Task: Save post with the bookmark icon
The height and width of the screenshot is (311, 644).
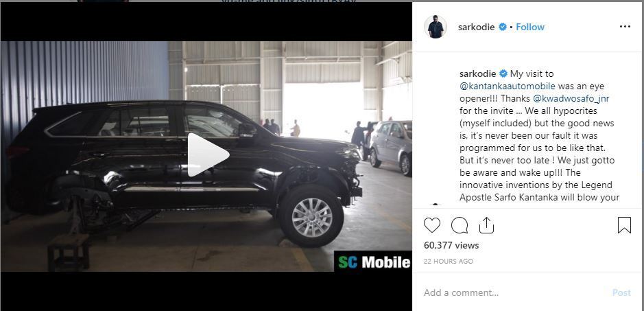Action: 624,225
